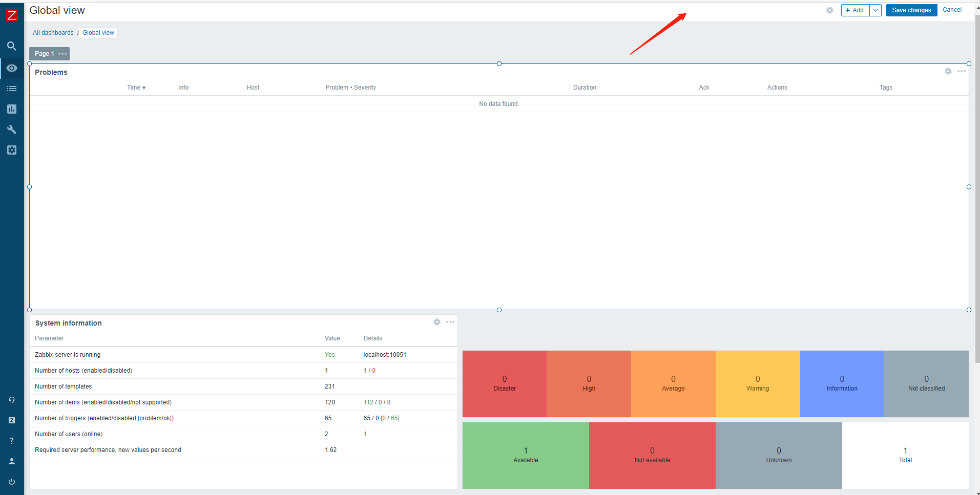Click the Not available hosts tile
Screen dimensions: 980x495
point(652,455)
